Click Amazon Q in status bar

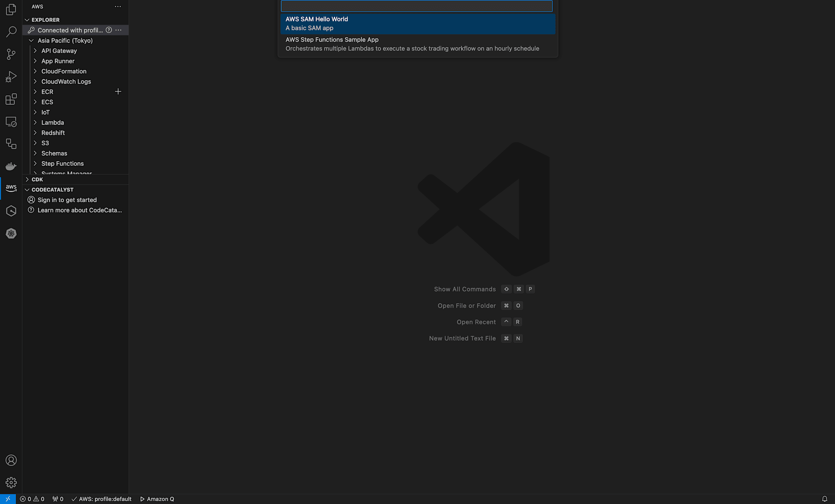(x=157, y=499)
